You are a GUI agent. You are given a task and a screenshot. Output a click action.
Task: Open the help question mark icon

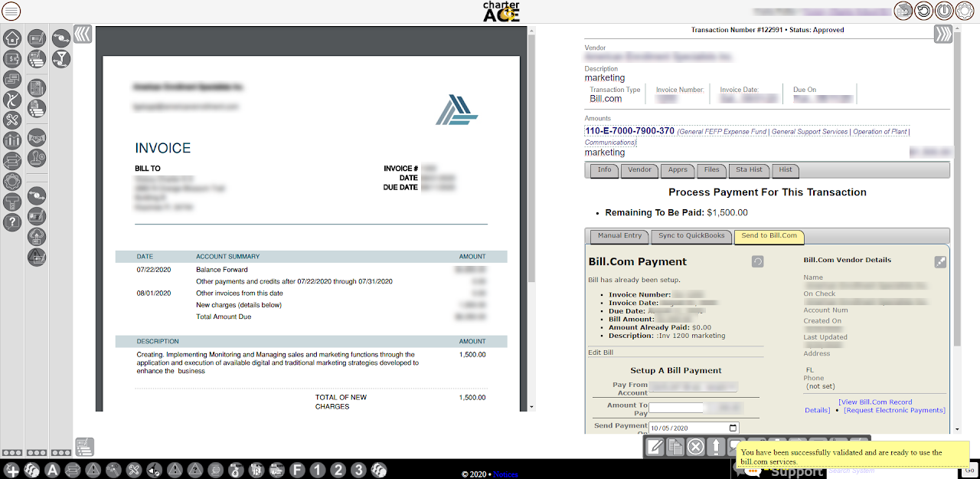click(12, 222)
